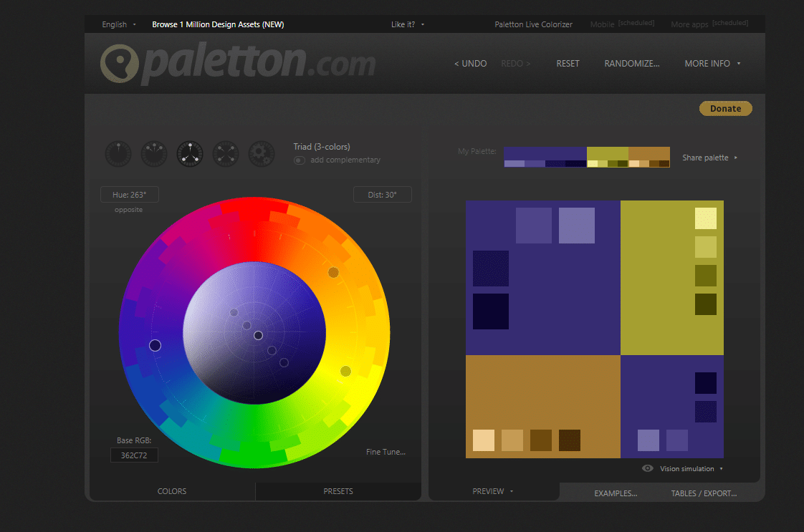
Task: Click the Paletton logo icon
Action: pos(119,64)
